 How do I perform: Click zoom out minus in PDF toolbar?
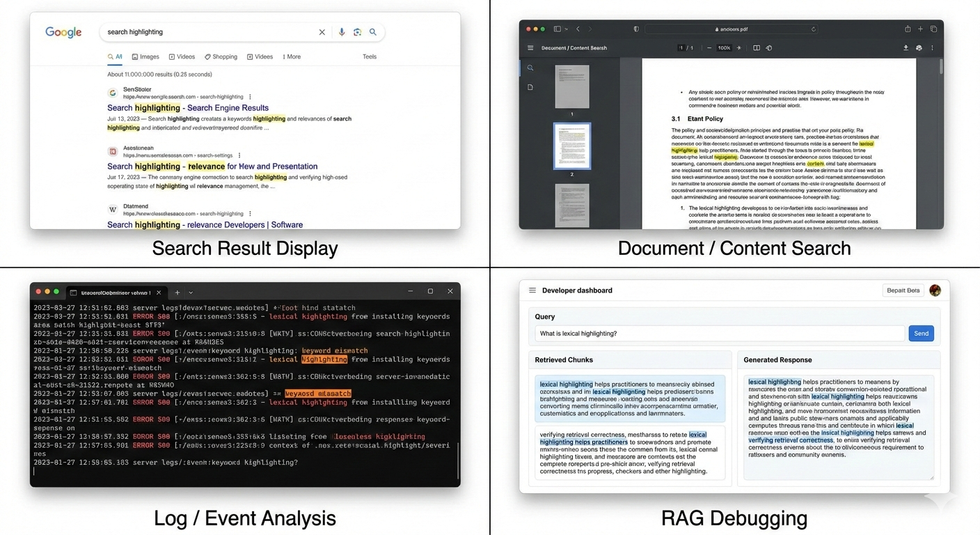[x=709, y=48]
